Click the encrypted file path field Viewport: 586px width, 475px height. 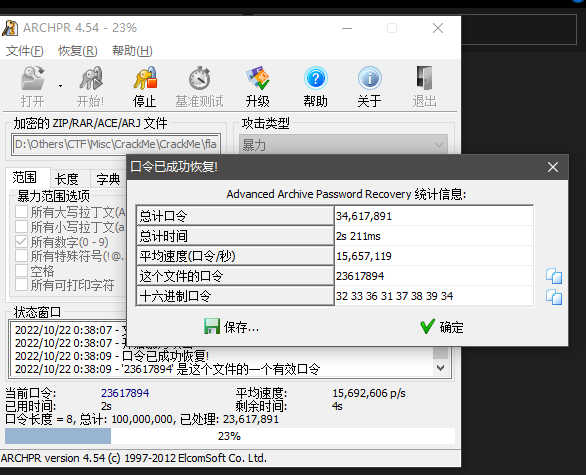click(116, 144)
